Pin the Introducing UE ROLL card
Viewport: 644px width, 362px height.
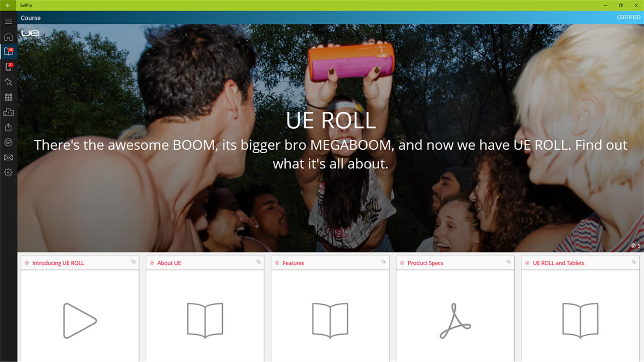point(133,262)
